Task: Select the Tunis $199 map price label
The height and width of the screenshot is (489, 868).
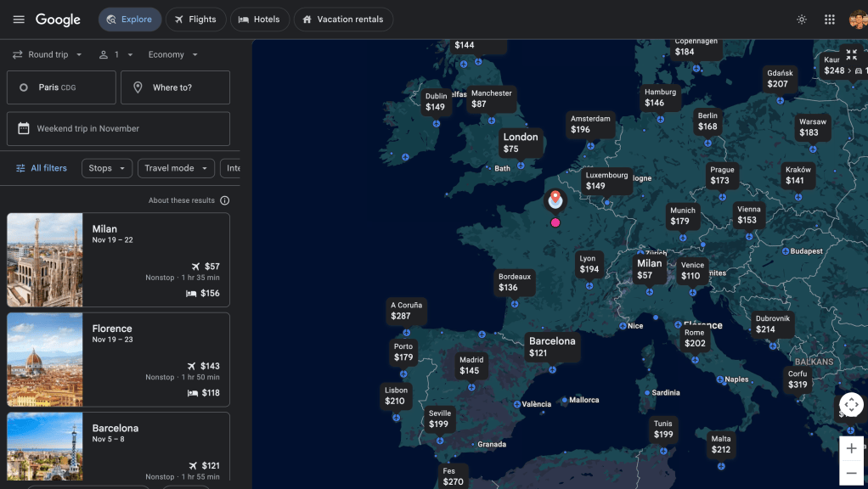Action: tap(663, 430)
